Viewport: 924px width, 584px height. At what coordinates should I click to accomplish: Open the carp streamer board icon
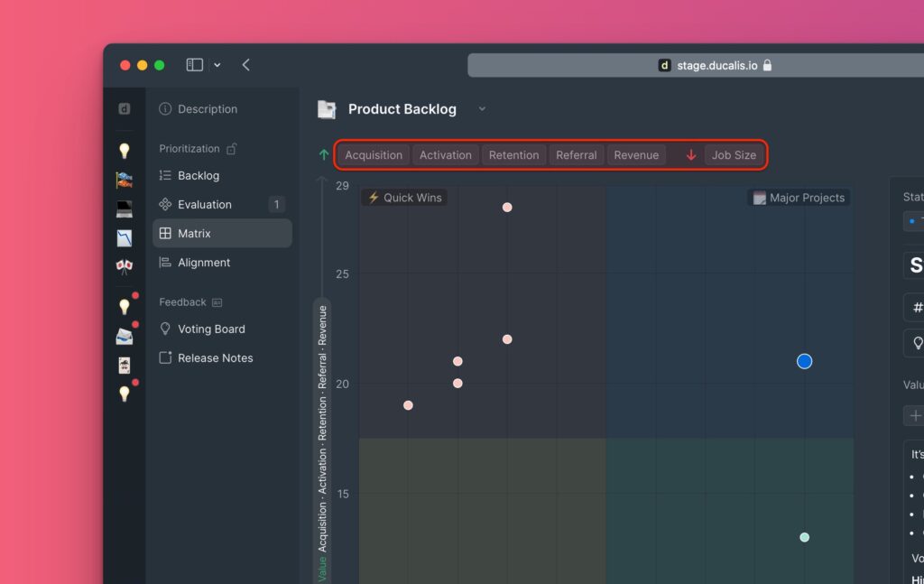(x=125, y=181)
